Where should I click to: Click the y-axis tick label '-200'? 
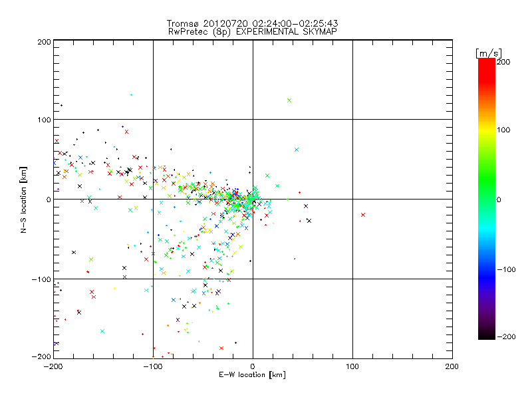pos(42,356)
